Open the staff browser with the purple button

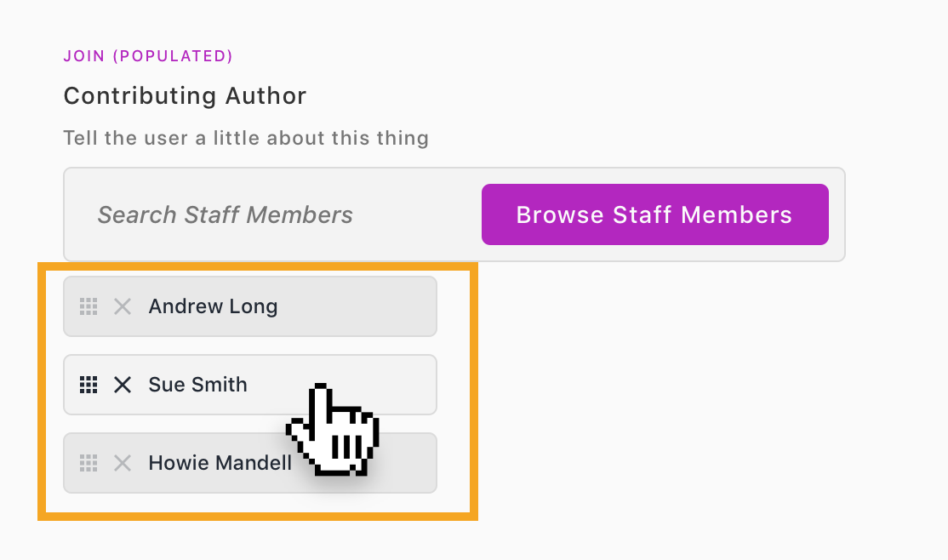click(x=654, y=214)
